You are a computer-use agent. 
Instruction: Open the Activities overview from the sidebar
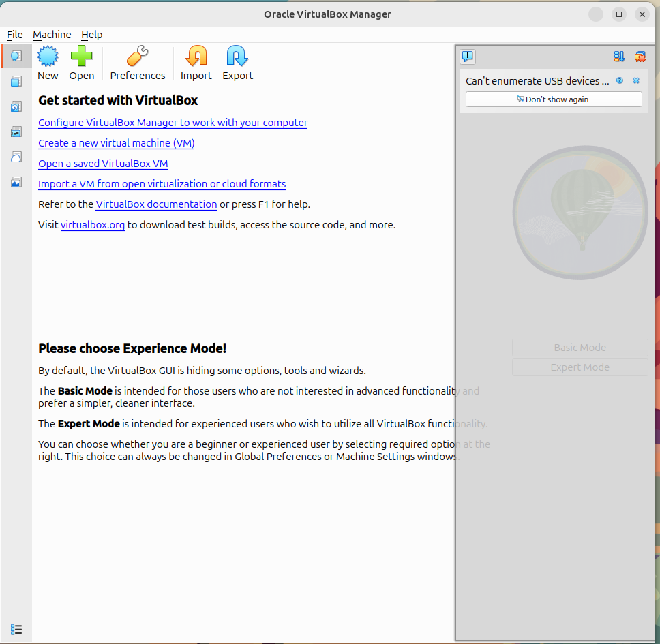click(16, 182)
